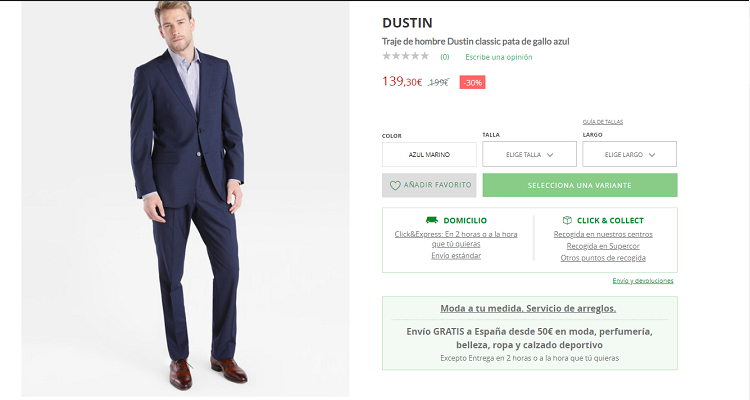This screenshot has width=750, height=400.
Task: Open Click&Express 2 hours delivery link
Action: tap(456, 238)
